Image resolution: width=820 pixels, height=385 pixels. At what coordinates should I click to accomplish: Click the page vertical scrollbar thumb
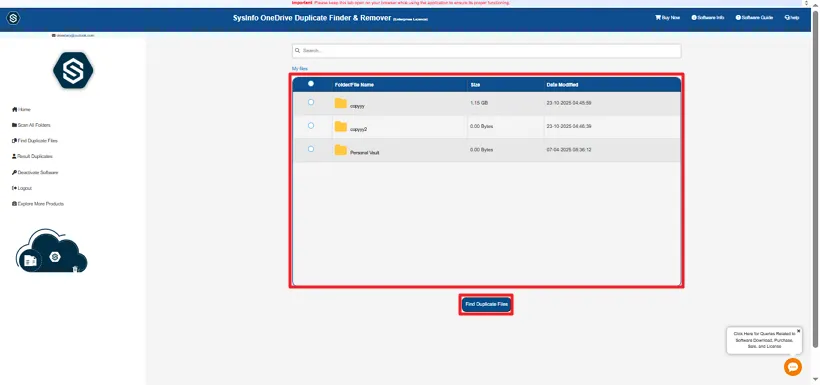[x=815, y=178]
